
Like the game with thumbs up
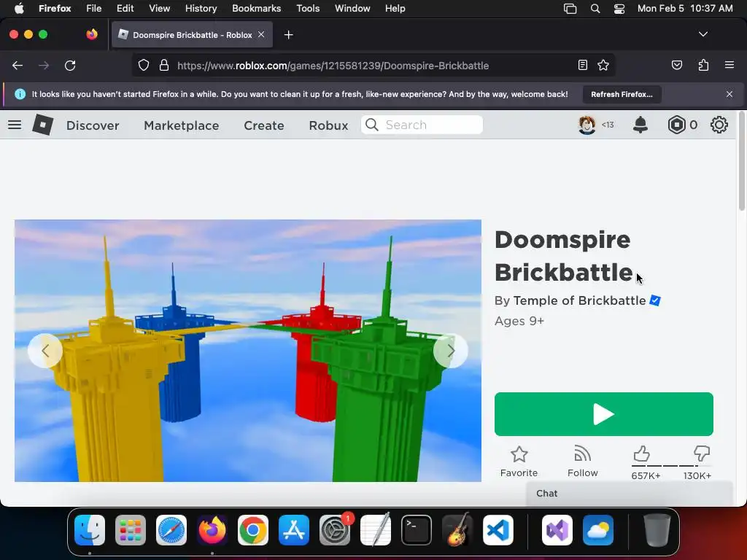[642, 454]
